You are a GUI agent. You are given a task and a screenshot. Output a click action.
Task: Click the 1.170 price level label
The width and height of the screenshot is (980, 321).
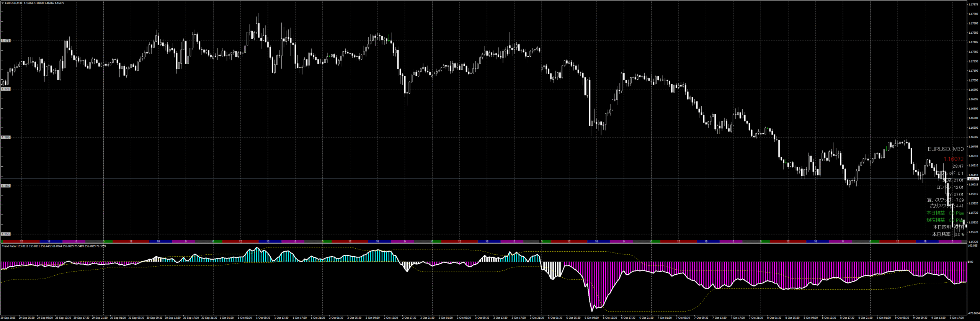(6, 89)
